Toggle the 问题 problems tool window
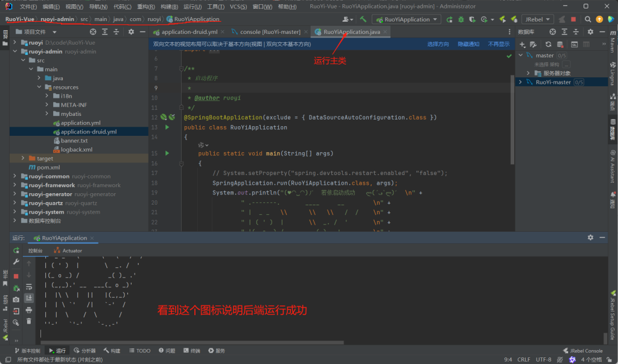The height and width of the screenshot is (364, 618). (x=167, y=351)
